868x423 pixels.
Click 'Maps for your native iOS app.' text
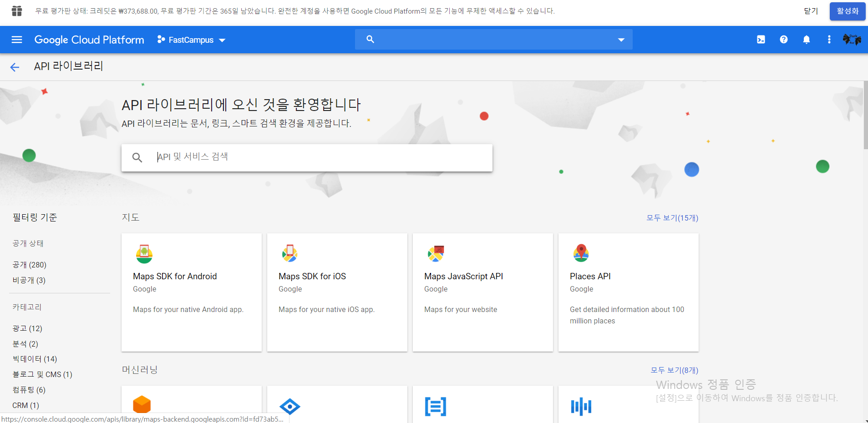[x=326, y=310]
